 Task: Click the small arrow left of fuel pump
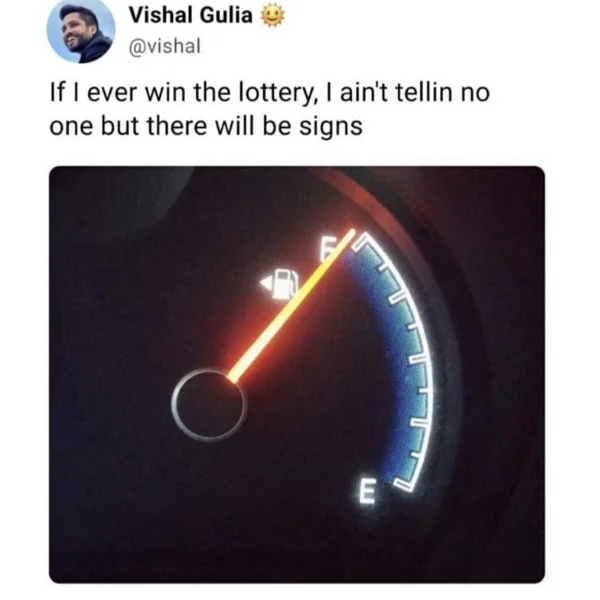click(x=267, y=284)
